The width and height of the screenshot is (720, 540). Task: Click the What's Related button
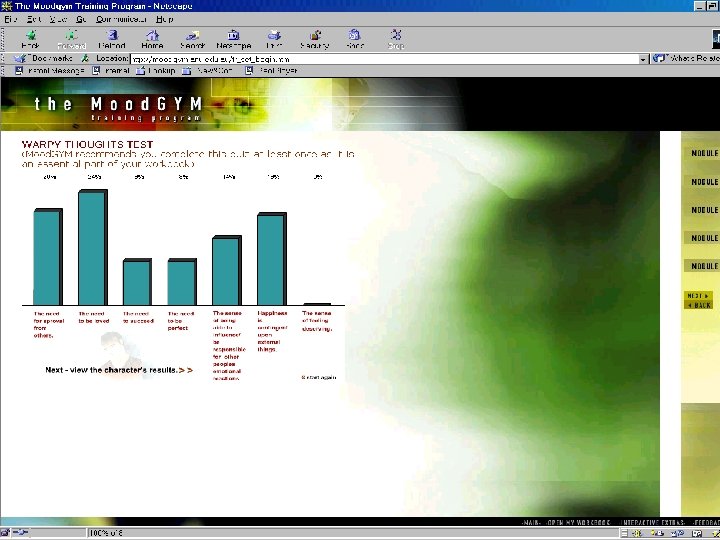tap(686, 59)
